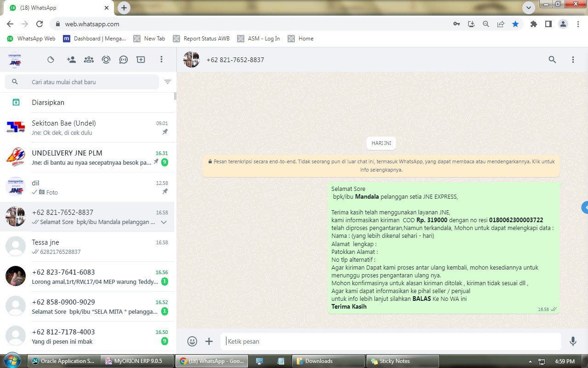
Task: Expand chevron on +62 821-7652-8837 chat row
Action: pyautogui.click(x=164, y=222)
